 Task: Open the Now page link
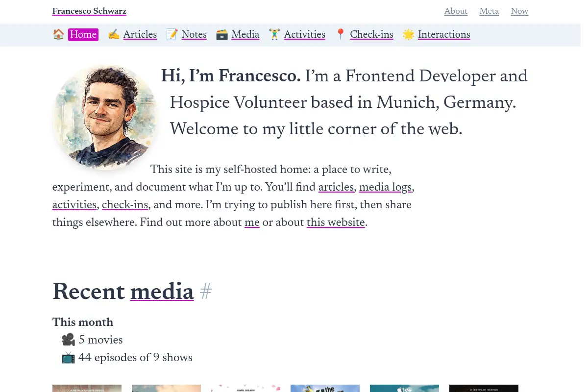click(519, 11)
